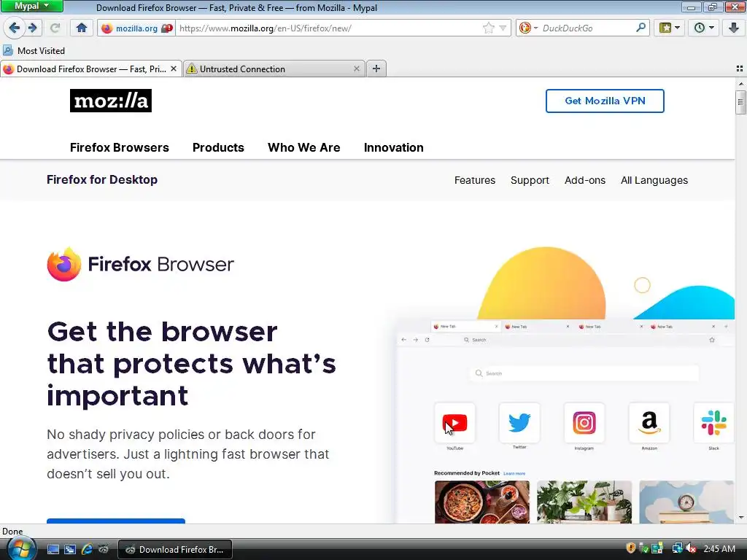747x560 pixels.
Task: Click the pizza Pocket article thumbnail
Action: pyautogui.click(x=482, y=502)
